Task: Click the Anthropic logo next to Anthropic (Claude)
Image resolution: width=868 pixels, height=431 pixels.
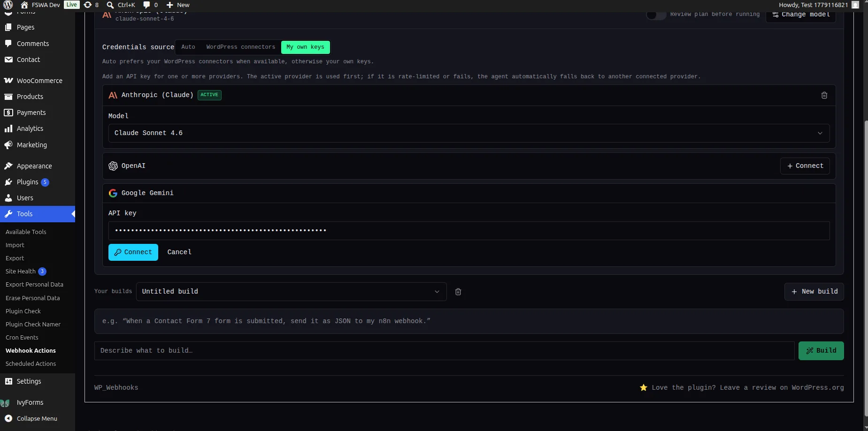Action: coord(113,95)
